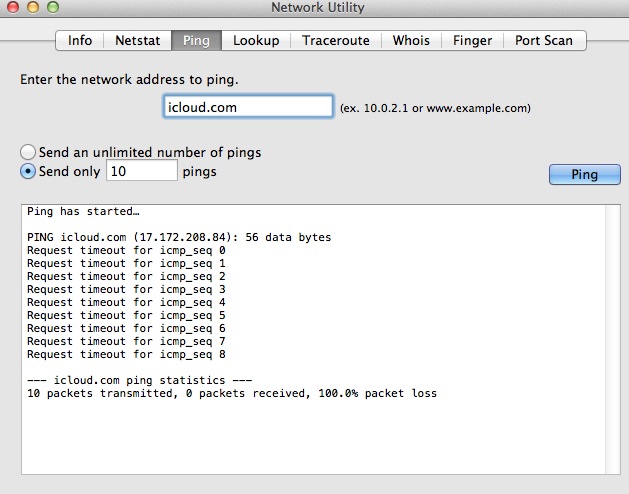Switch to the Whois tab
629x494 pixels.
tap(411, 41)
